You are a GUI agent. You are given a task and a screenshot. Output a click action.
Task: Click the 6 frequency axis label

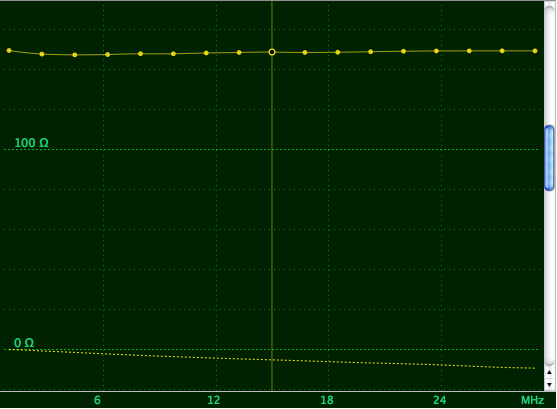97,400
